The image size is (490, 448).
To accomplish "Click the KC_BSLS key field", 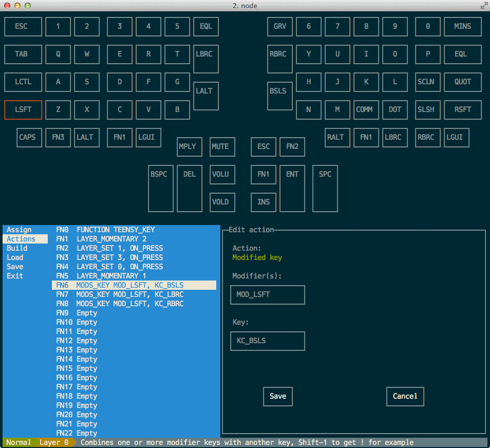I will (x=268, y=341).
